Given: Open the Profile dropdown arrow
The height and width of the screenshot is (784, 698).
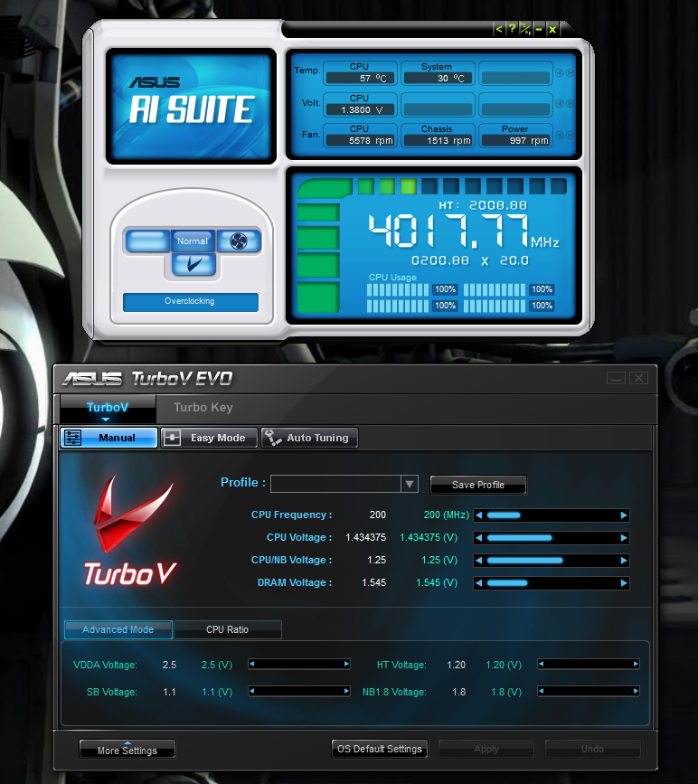Looking at the screenshot, I should point(410,484).
